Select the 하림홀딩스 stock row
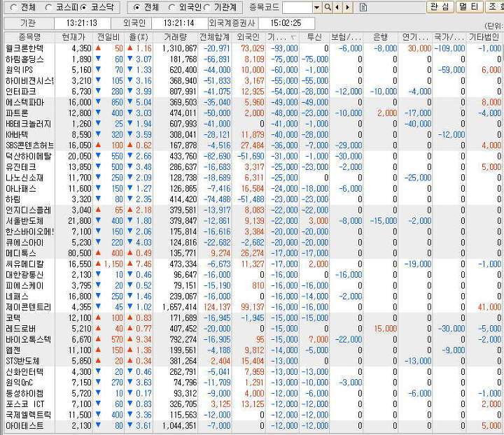This screenshot has height=435, width=504. [253, 59]
